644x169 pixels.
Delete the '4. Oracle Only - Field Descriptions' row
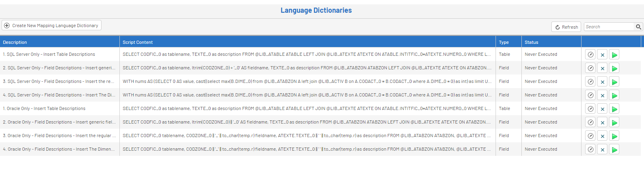point(602,150)
